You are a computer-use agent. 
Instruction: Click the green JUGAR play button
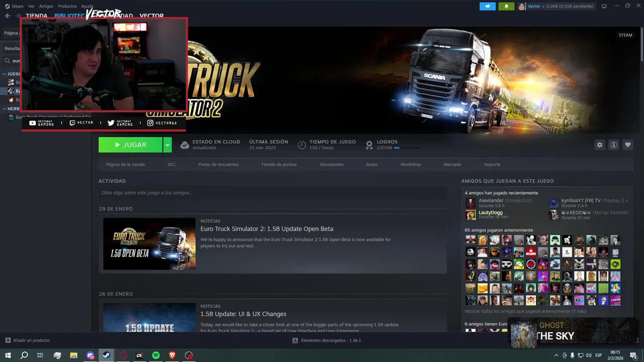[x=130, y=145]
